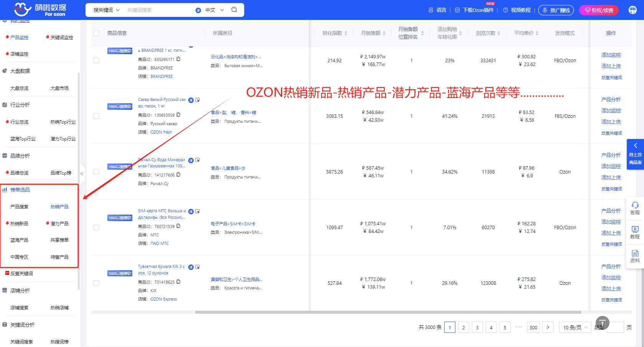The image size is (644, 347).
Task: Click the sidebar vertical scrollbar
Action: [79, 180]
